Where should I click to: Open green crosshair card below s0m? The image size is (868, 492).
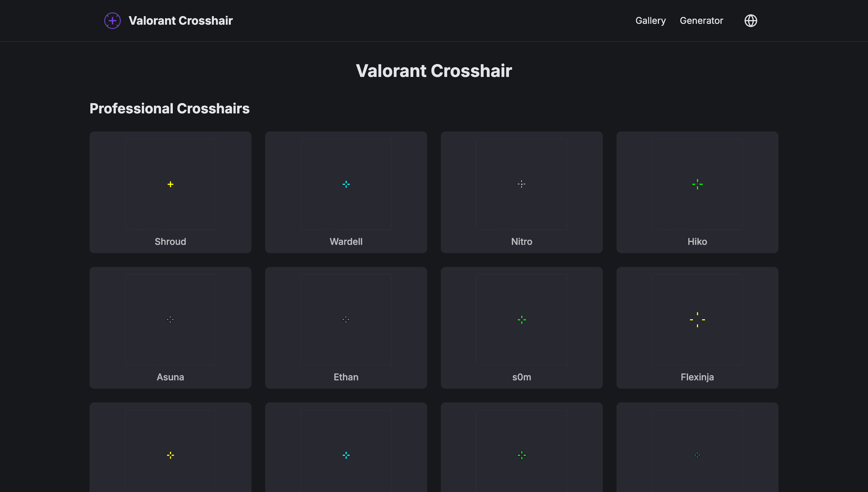click(522, 448)
